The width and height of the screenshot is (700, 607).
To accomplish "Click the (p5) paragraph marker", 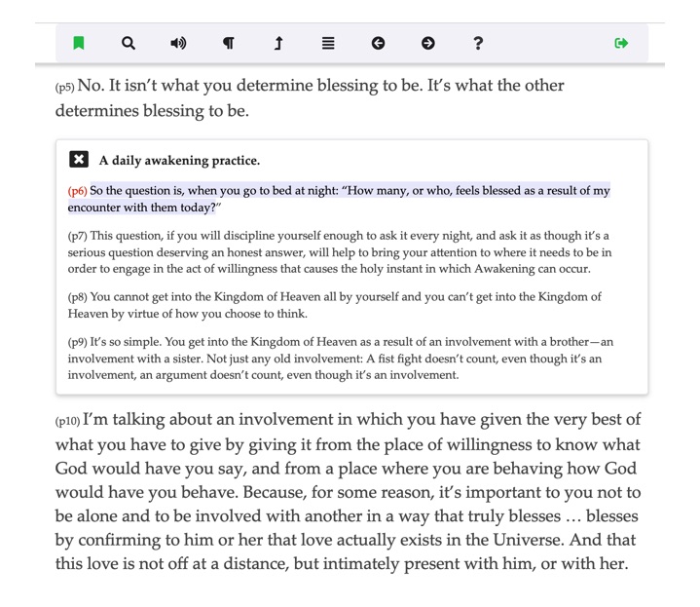I will [64, 87].
